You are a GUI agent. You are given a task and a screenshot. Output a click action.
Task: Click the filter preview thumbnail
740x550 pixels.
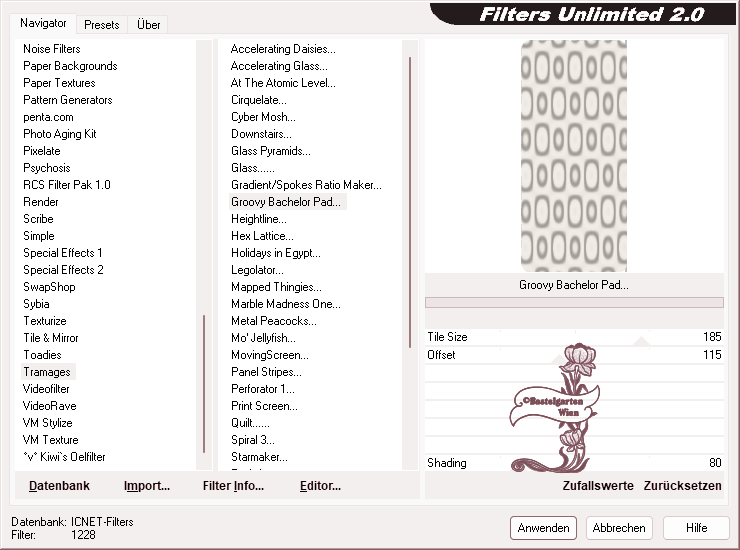click(574, 156)
